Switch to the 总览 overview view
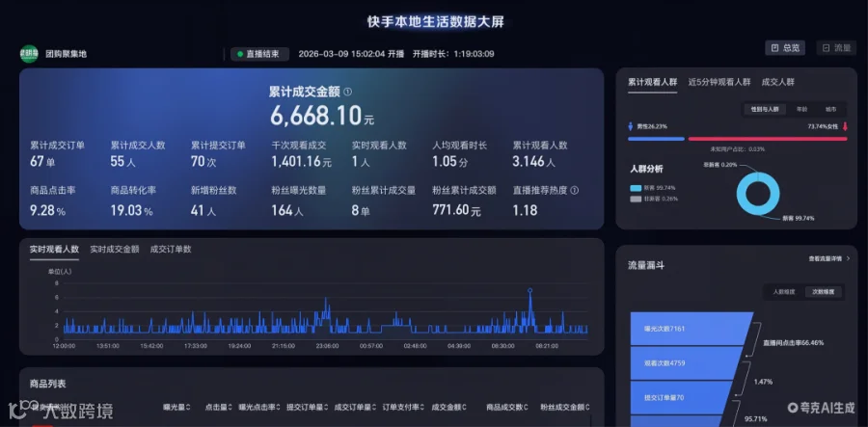 tap(785, 48)
